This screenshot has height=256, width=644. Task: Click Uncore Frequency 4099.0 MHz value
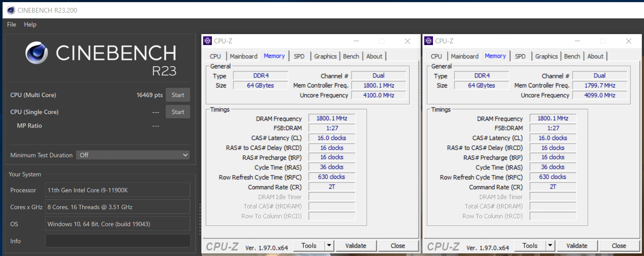coord(599,95)
